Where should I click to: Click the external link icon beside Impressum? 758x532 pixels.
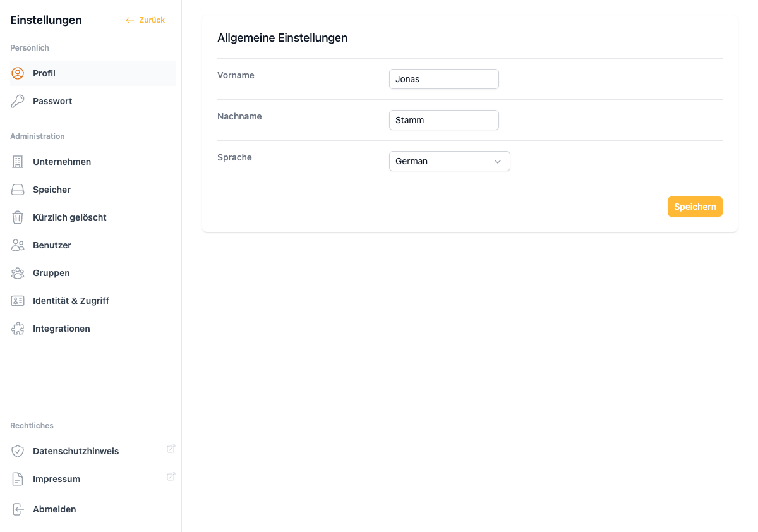click(171, 476)
